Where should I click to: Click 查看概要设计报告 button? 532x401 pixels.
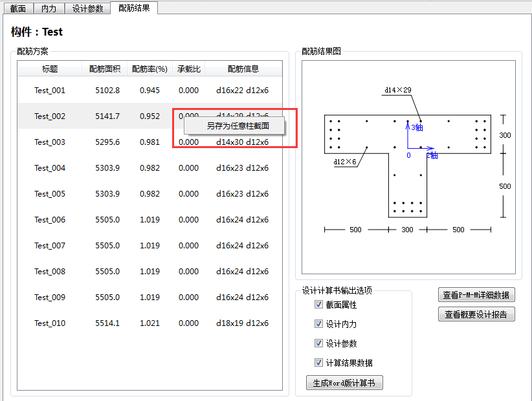point(476,314)
